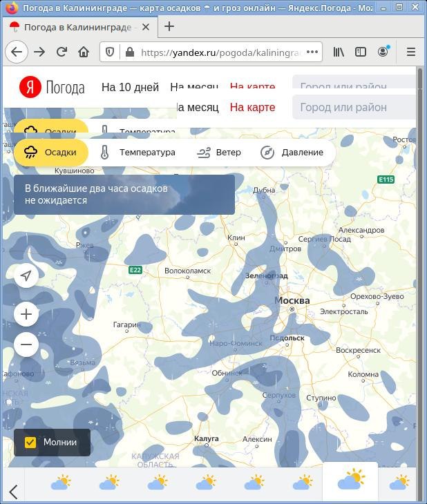Click the E115 road marker
This screenshot has height=504, width=427.
386,180
